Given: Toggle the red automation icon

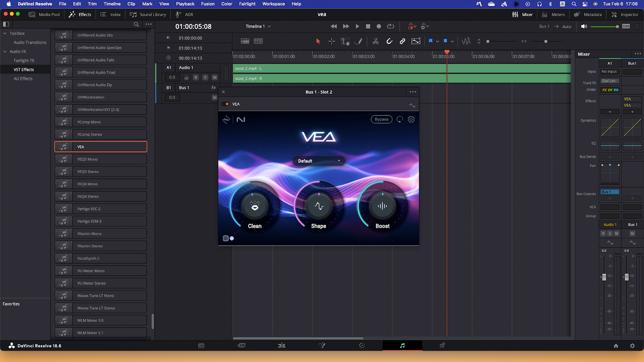Looking at the screenshot, I should point(411,26).
